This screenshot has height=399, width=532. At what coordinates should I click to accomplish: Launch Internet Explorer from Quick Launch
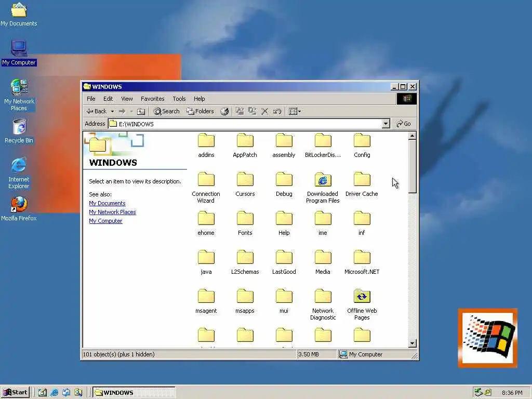[54, 393]
